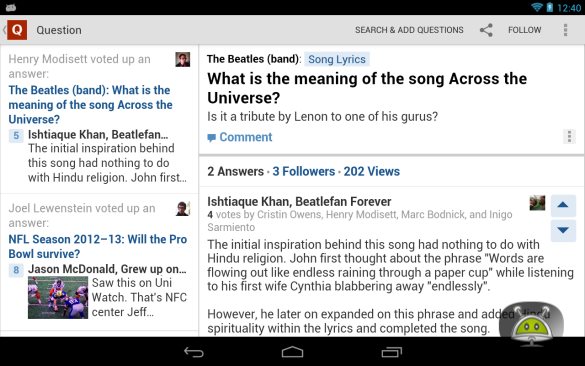This screenshot has width=585, height=366.
Task: Open question options three-dot menu
Action: (569, 137)
